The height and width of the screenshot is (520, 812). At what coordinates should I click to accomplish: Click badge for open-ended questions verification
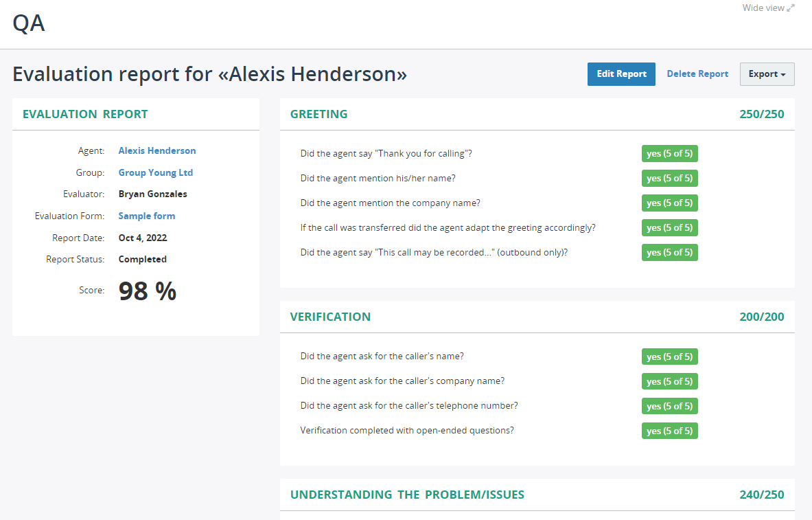pyautogui.click(x=669, y=431)
